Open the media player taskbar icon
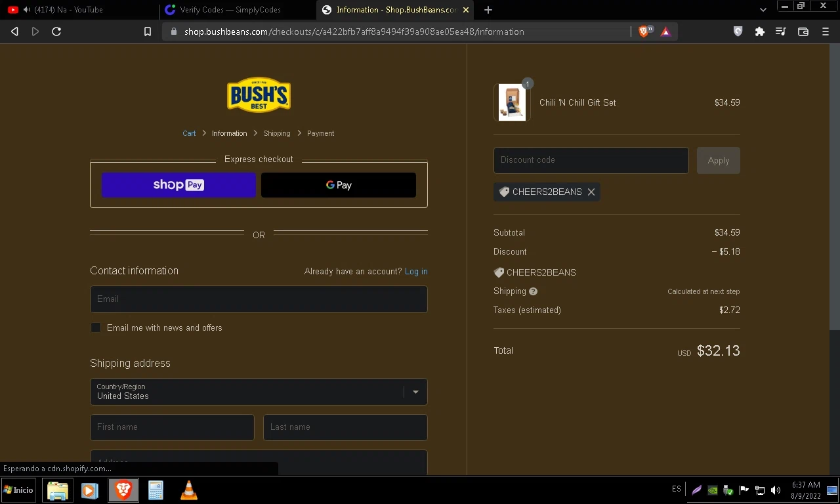Viewport: 840px width, 504px height. (x=90, y=490)
